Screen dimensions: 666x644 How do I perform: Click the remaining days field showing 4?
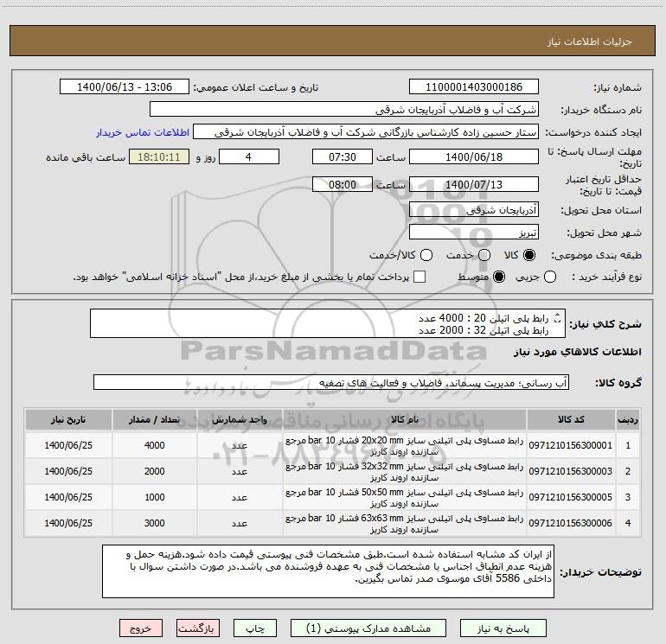point(249,157)
